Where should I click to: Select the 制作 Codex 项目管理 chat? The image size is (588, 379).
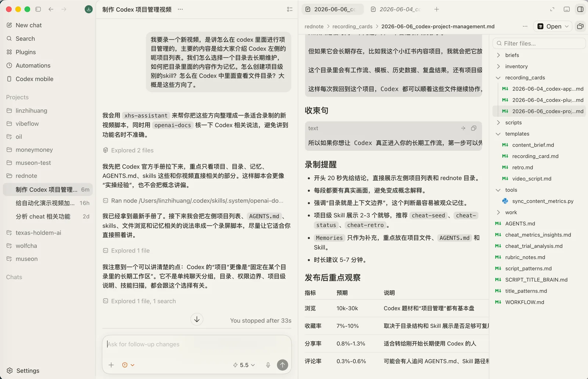pyautogui.click(x=48, y=189)
